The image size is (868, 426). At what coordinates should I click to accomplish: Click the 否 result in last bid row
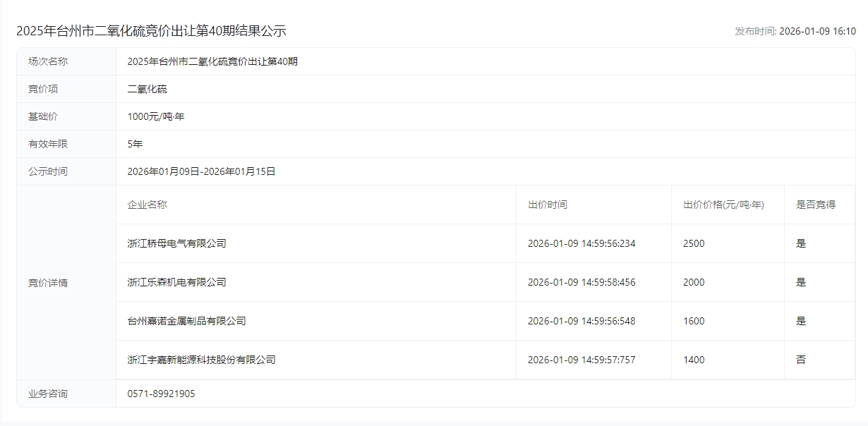click(x=800, y=360)
